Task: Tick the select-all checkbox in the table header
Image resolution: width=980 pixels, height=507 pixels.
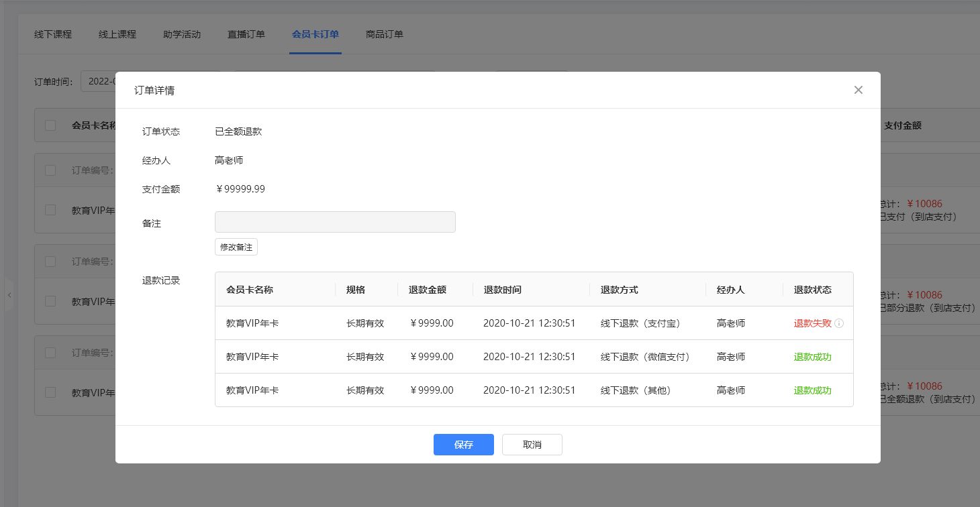Action: tap(50, 125)
